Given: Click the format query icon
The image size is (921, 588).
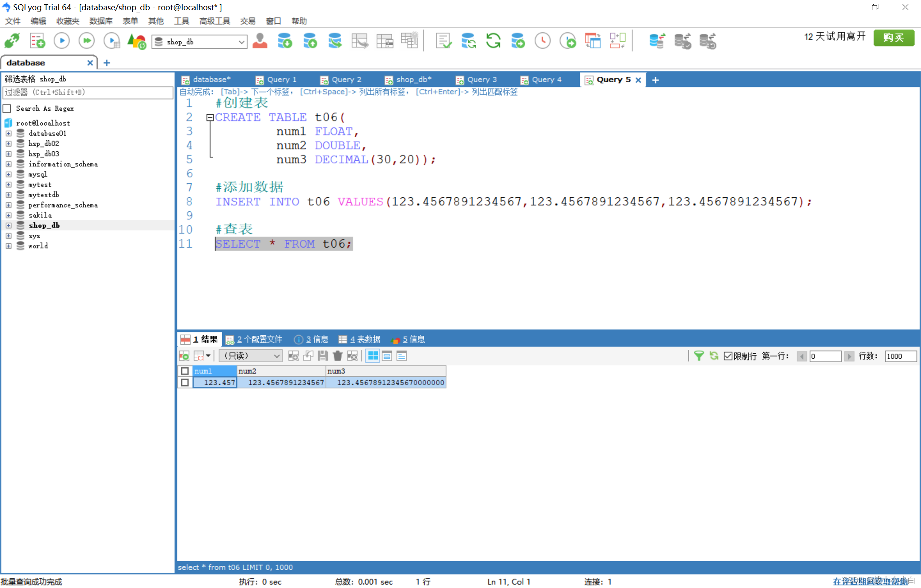Looking at the screenshot, I should click(x=443, y=41).
